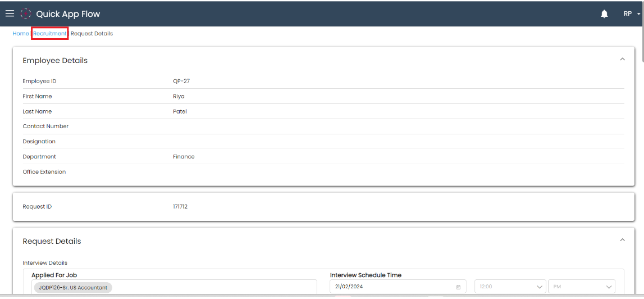Image resolution: width=644 pixels, height=299 pixels.
Task: Click the Quick App Flow title
Action: point(68,14)
